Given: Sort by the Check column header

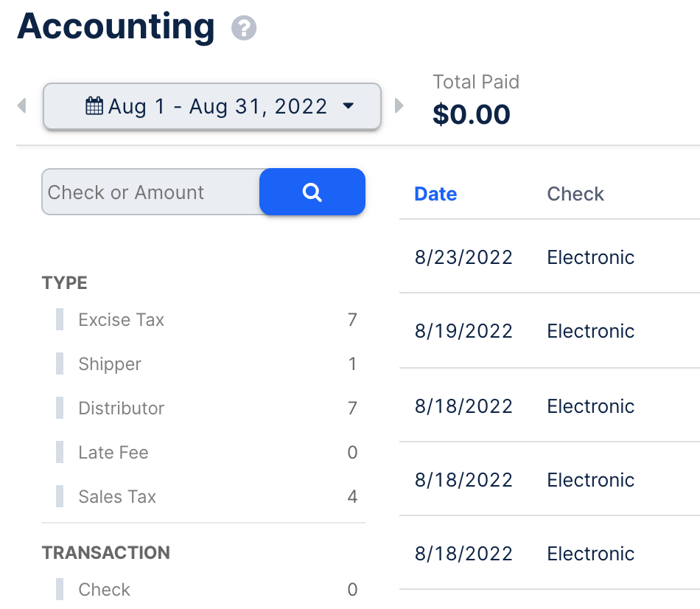Looking at the screenshot, I should click(x=575, y=194).
